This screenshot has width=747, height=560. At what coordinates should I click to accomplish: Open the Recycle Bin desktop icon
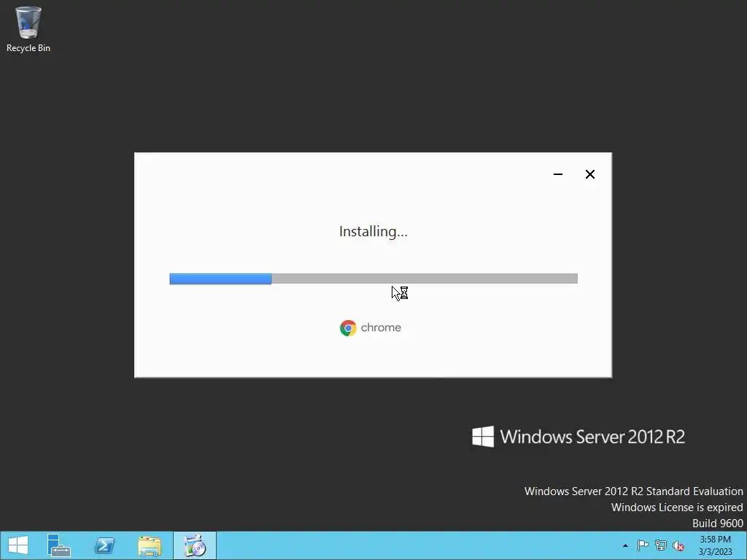[x=28, y=29]
